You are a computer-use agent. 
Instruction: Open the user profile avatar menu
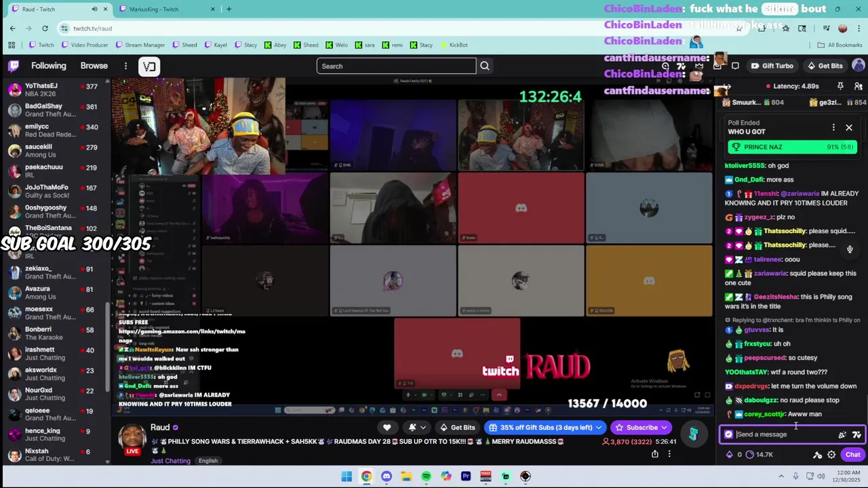pyautogui.click(x=859, y=66)
